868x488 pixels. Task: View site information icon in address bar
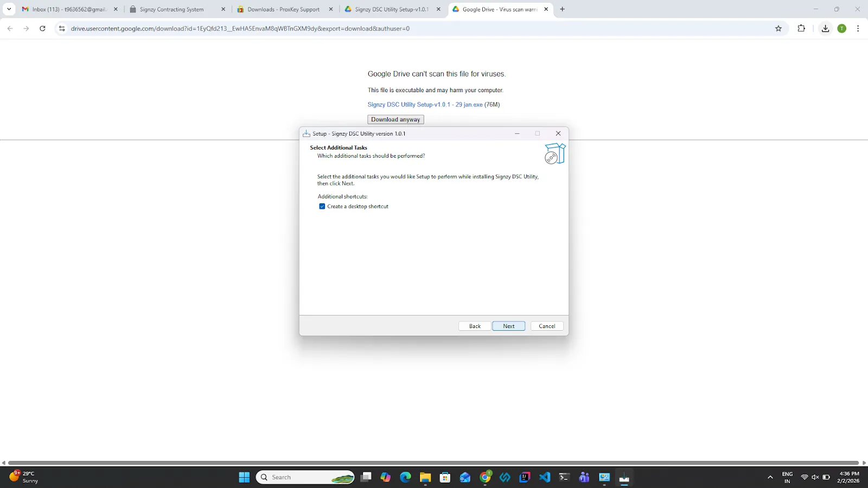click(x=62, y=28)
